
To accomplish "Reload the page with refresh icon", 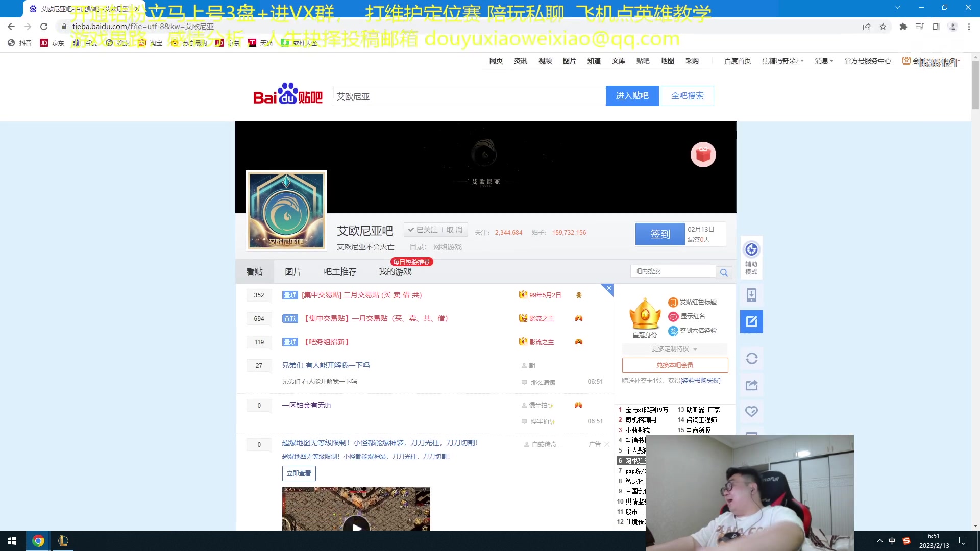I will (44, 27).
